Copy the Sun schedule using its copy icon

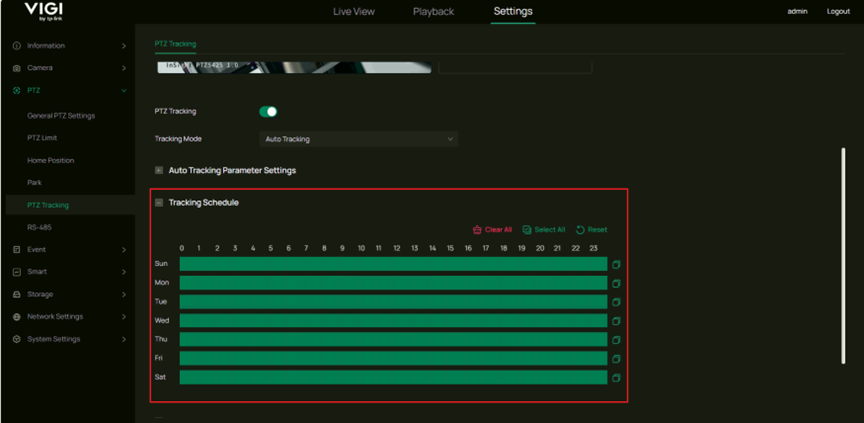click(x=616, y=264)
